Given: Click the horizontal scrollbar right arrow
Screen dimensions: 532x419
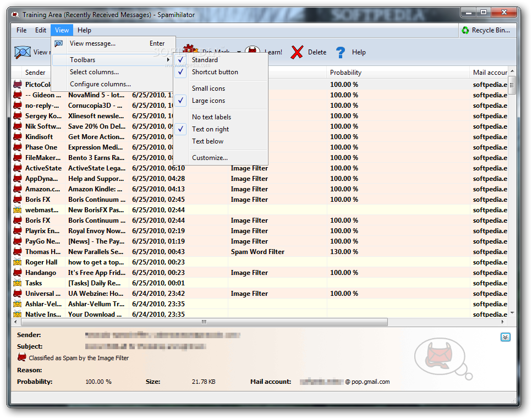Looking at the screenshot, I should coord(502,322).
